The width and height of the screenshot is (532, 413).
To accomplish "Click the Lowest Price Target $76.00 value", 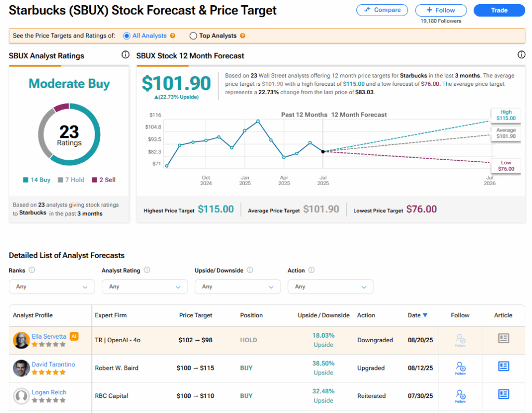I will tap(421, 209).
